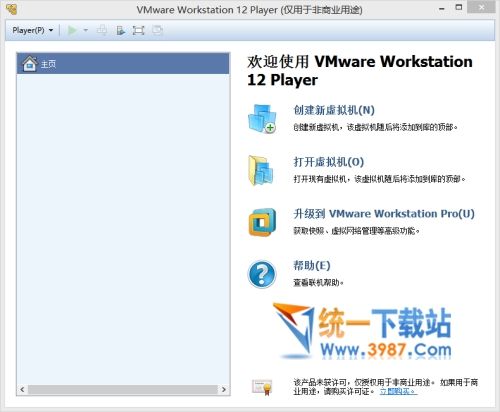The width and height of the screenshot is (500, 412).
Task: Click the create new virtual machine icon
Action: click(262, 119)
